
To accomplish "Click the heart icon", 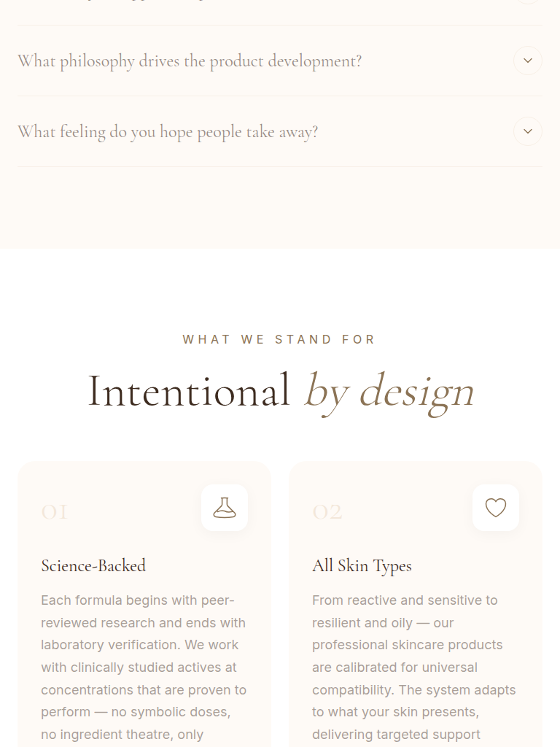I will click(496, 508).
